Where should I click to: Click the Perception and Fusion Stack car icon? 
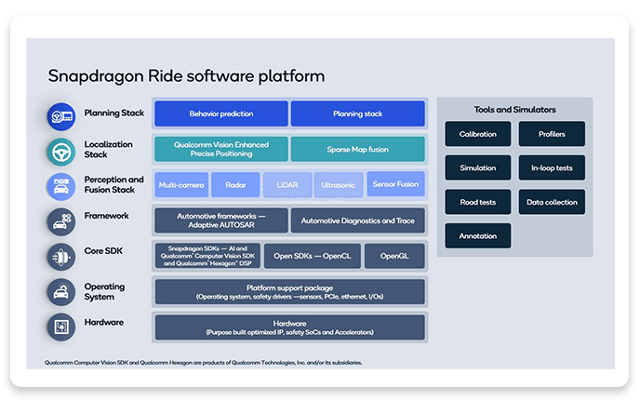pos(61,187)
